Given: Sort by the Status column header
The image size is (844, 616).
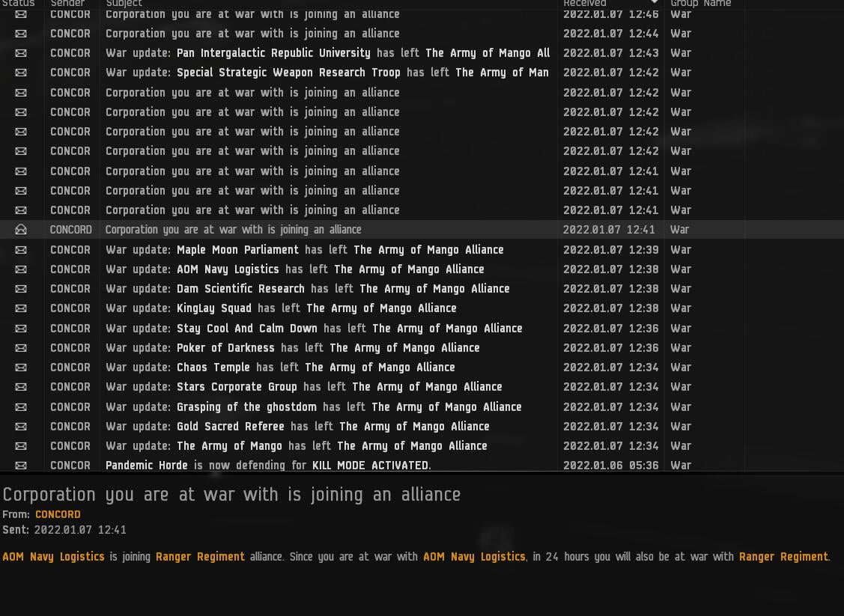Looking at the screenshot, I should 18,3.
